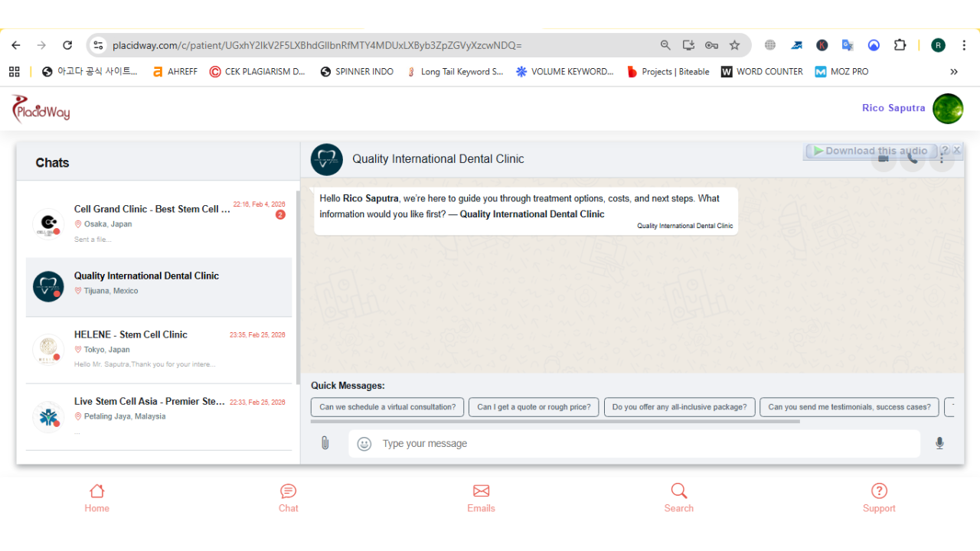The image size is (980, 551).
Task: Record a voice note with the microphone icon
Action: (939, 442)
